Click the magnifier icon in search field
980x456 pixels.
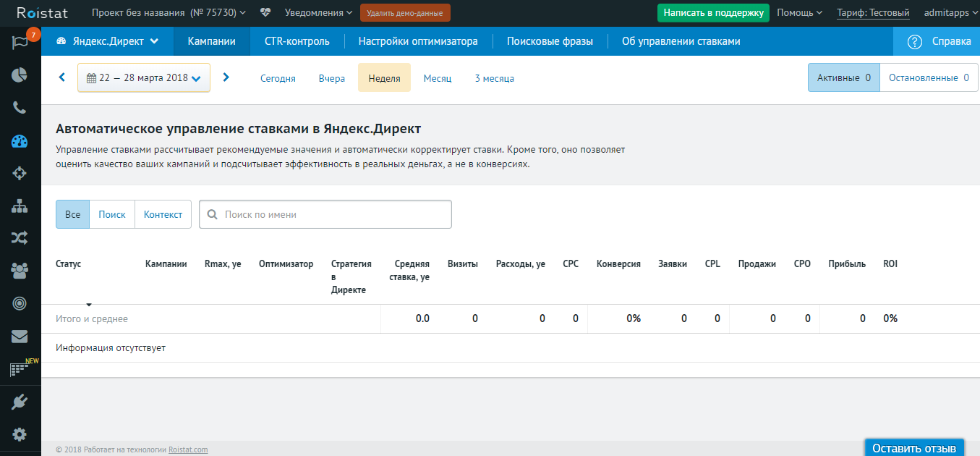pos(212,214)
